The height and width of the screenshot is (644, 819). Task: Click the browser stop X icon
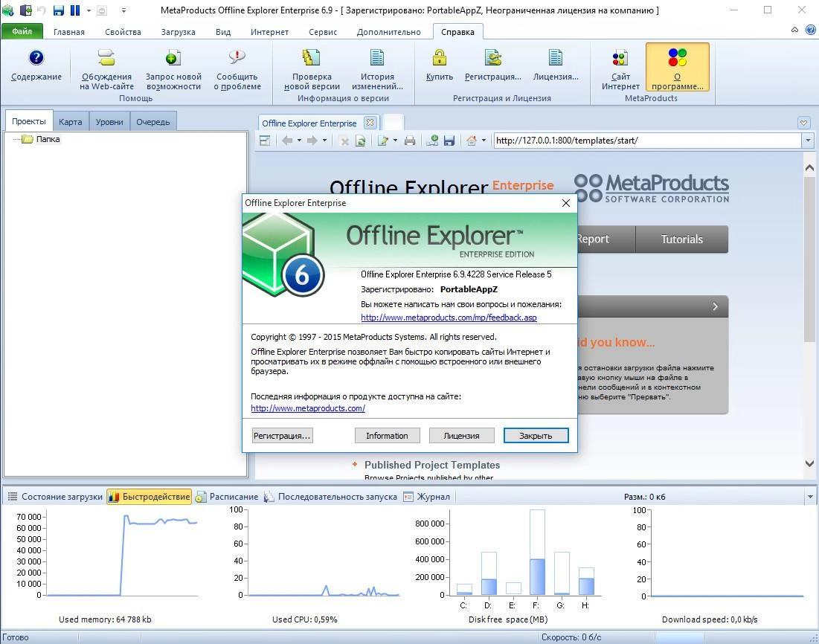click(x=344, y=141)
